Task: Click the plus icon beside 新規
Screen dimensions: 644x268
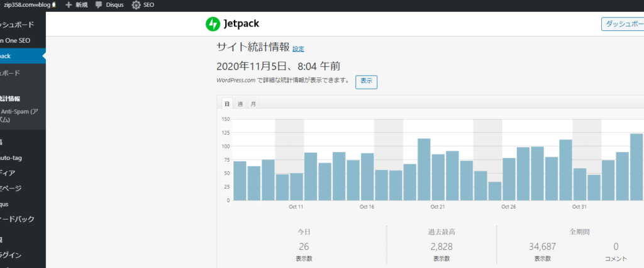Action: click(x=69, y=5)
